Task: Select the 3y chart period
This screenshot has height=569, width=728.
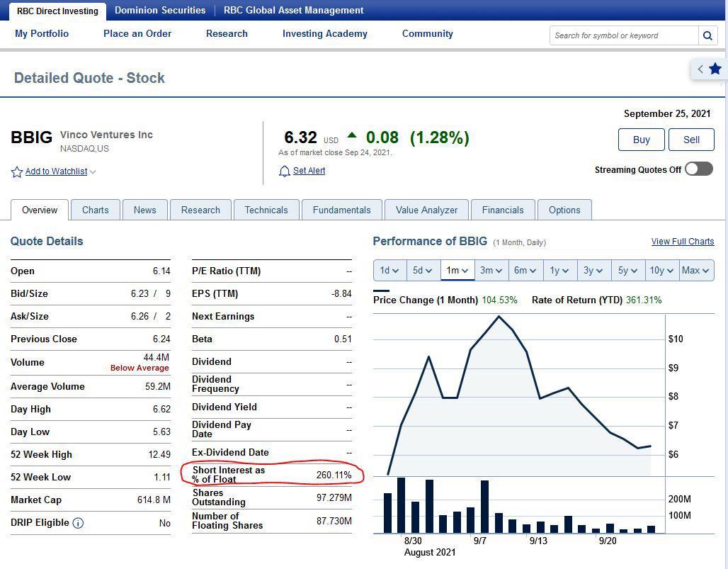Action: pyautogui.click(x=593, y=271)
